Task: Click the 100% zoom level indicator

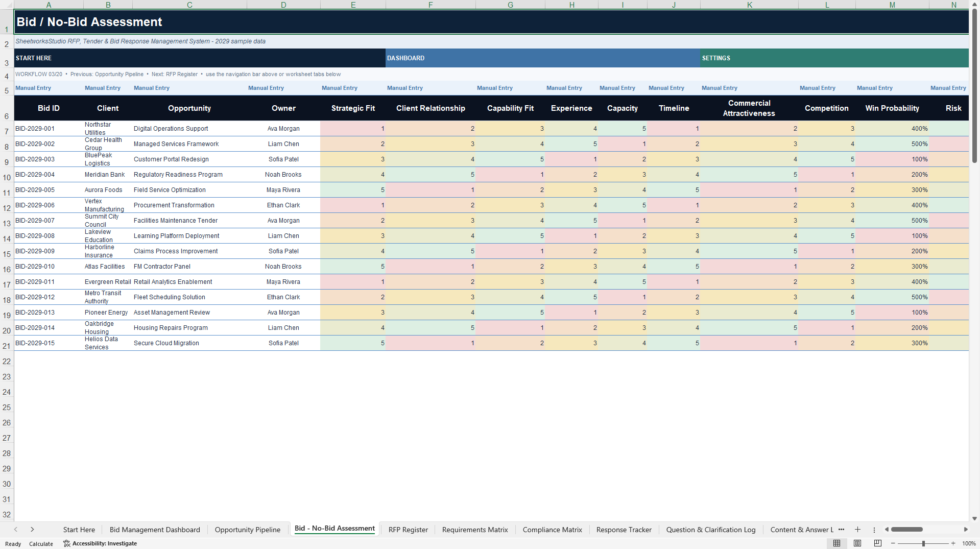Action: 969,543
